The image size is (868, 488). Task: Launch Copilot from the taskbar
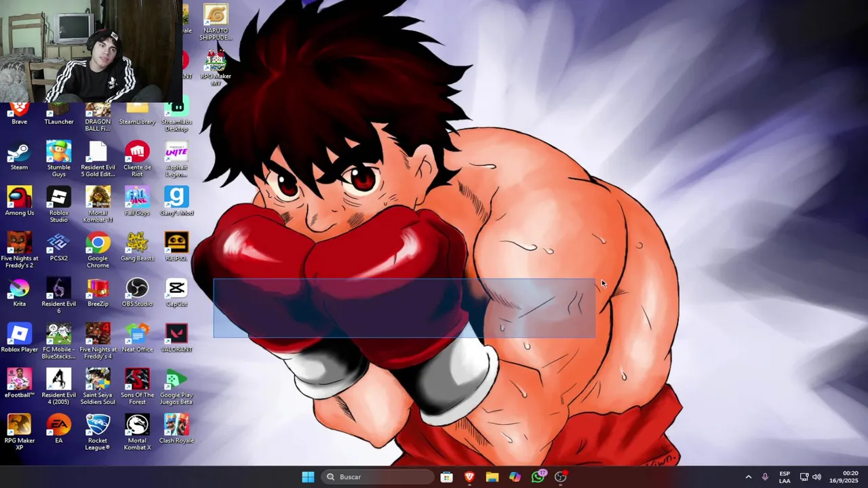coord(515,476)
